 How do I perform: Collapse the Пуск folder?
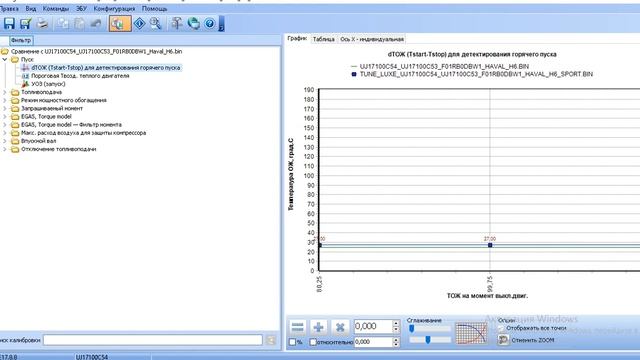(5, 60)
